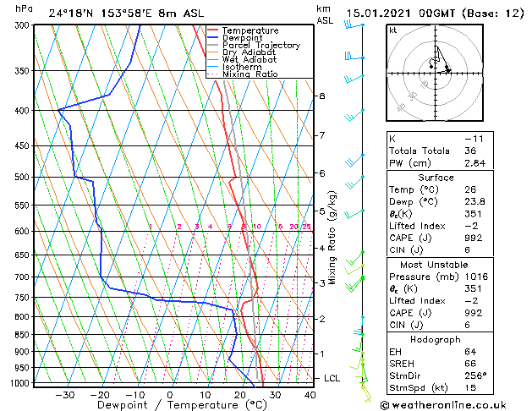This screenshot has width=532, height=411.
Task: Select the 'Wet Adiabat' legend label
Action: 250,59
